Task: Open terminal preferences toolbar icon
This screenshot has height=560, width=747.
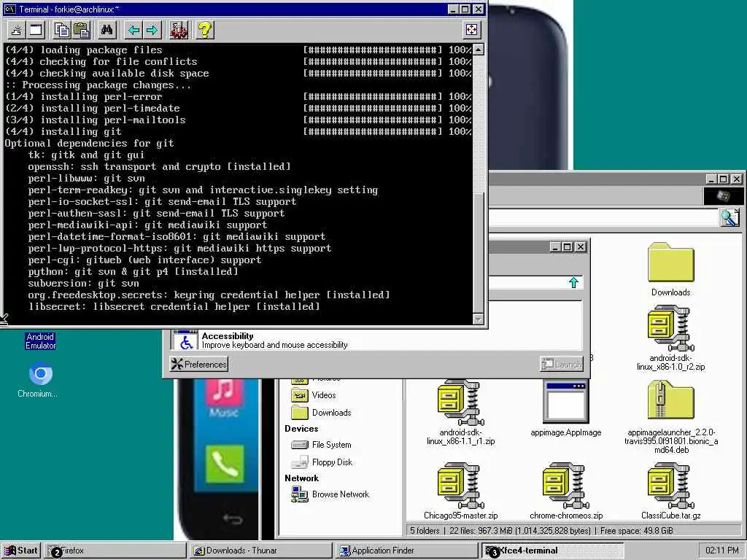Action: (179, 31)
